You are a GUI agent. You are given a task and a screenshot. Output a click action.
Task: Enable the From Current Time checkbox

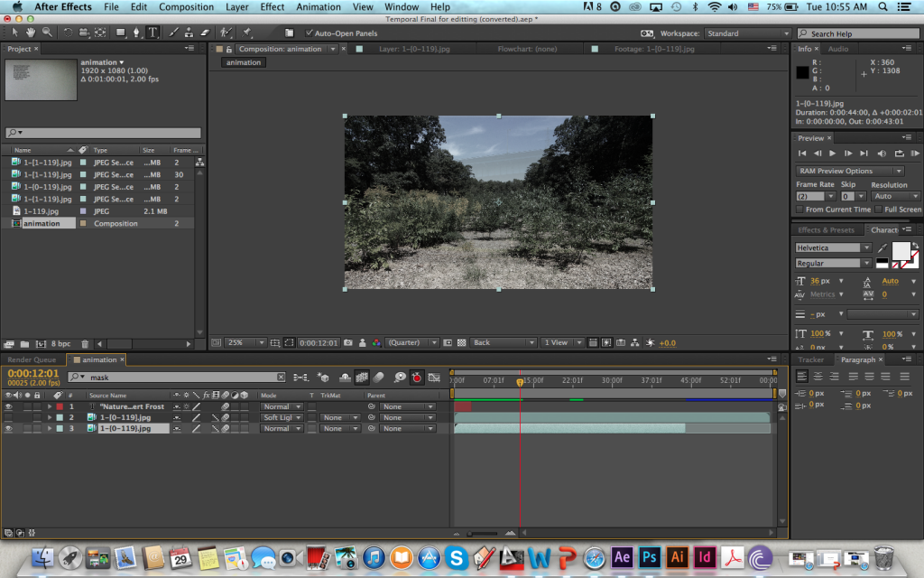(x=799, y=210)
